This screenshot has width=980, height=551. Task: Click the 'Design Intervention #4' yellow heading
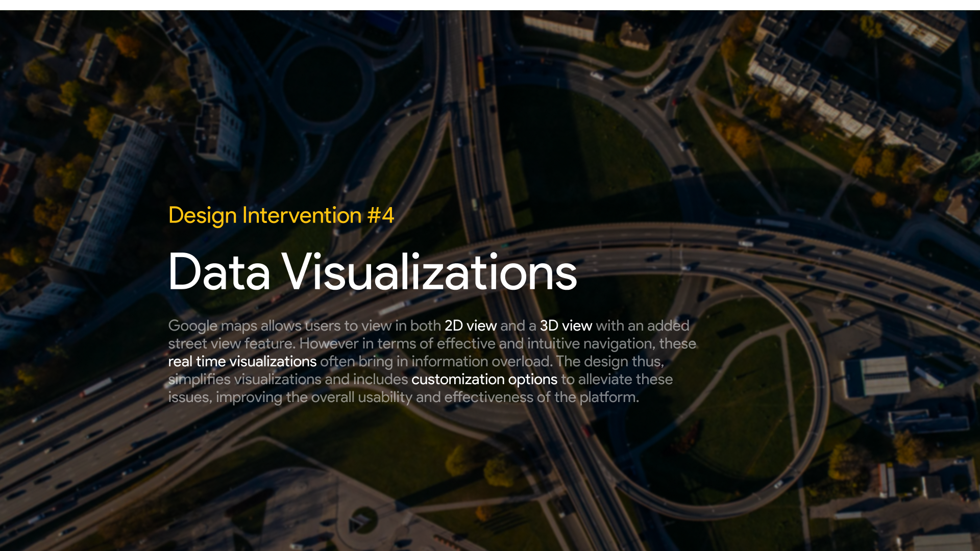(281, 215)
